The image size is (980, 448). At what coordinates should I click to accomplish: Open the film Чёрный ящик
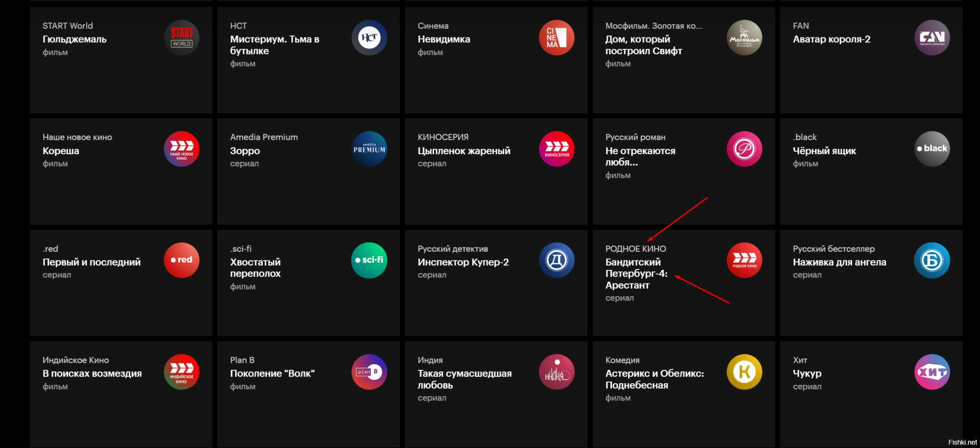pos(824,151)
